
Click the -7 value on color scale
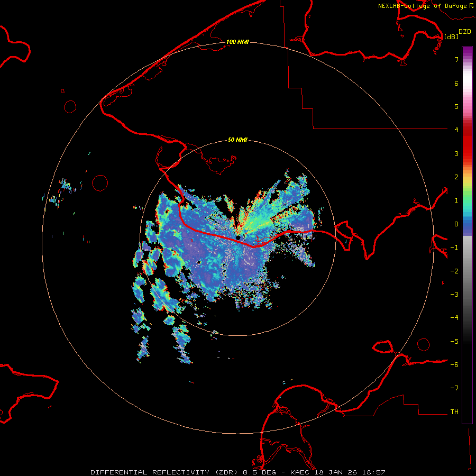click(454, 388)
